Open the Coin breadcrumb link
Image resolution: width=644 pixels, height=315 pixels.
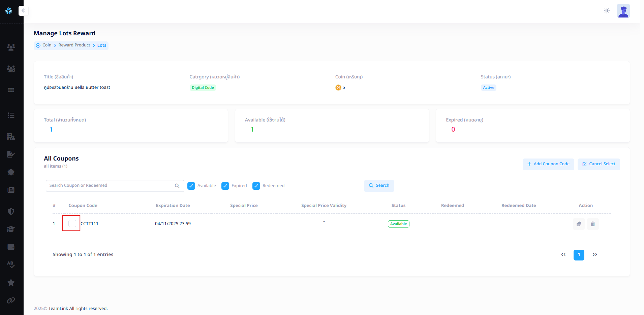[x=47, y=45]
